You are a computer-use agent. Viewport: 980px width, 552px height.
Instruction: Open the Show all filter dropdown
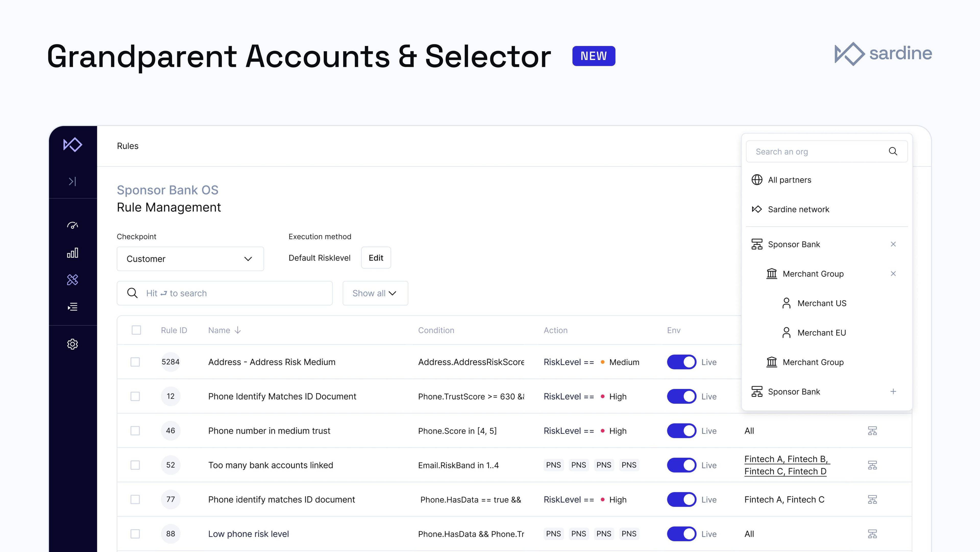pos(375,293)
